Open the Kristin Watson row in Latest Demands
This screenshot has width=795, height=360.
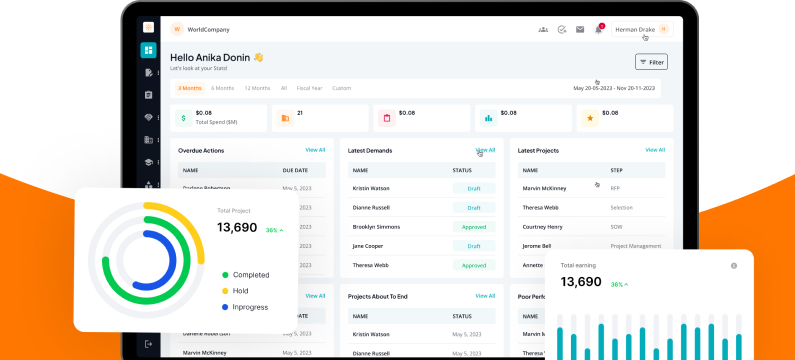(422, 188)
